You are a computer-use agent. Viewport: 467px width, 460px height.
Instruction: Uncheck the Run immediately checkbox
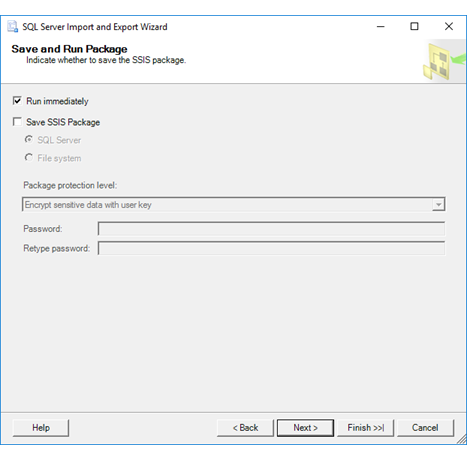(17, 100)
